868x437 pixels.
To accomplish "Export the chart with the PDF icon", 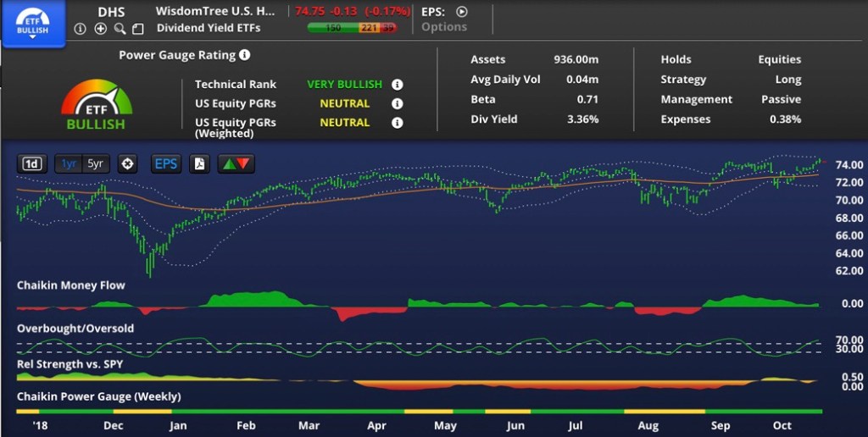I will tap(199, 163).
